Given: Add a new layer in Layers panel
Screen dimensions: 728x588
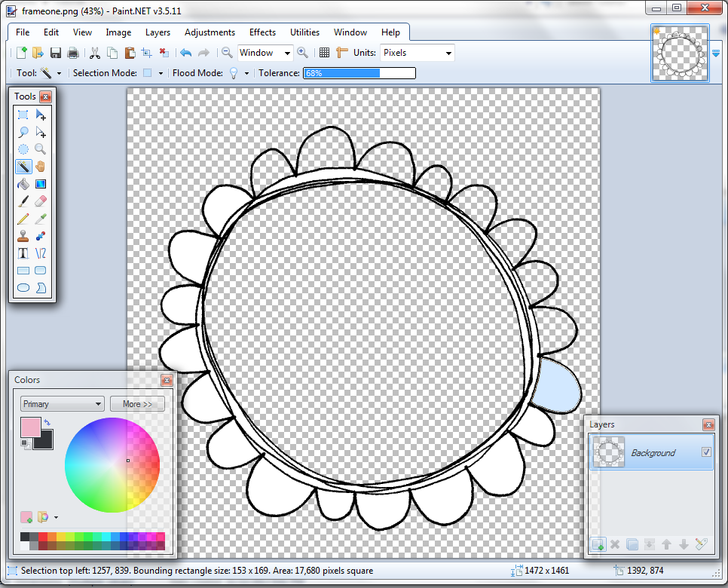Looking at the screenshot, I should tap(598, 544).
